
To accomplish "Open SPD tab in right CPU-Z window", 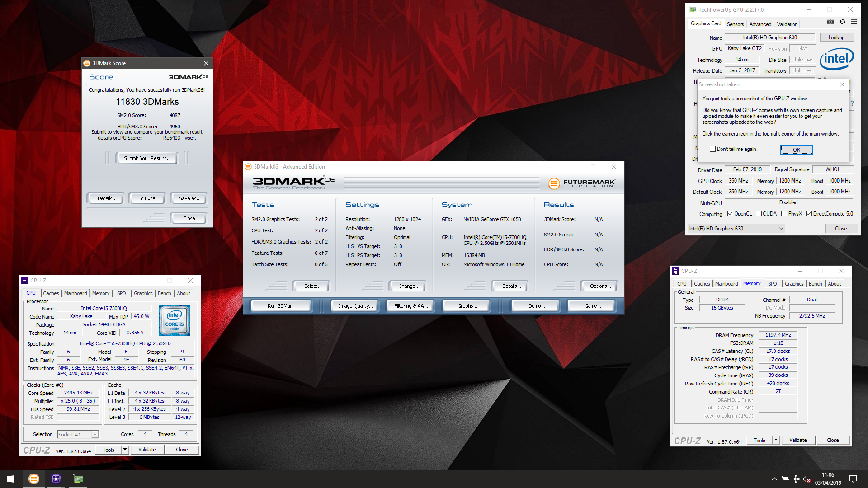I will (x=772, y=284).
